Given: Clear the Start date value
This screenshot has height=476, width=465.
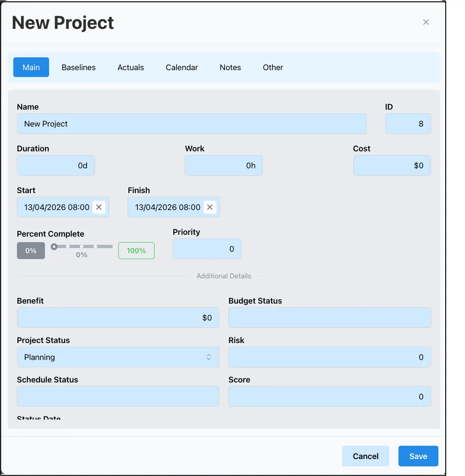Looking at the screenshot, I should coord(99,207).
